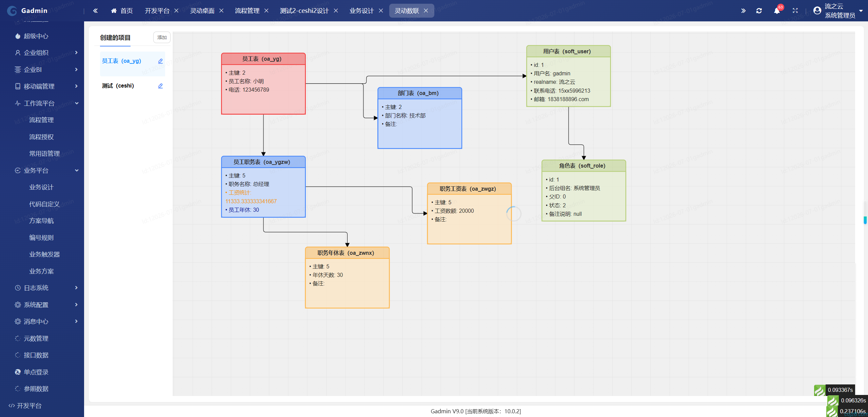
Task: Edit the 测试 (ceshi) project icon
Action: click(160, 86)
